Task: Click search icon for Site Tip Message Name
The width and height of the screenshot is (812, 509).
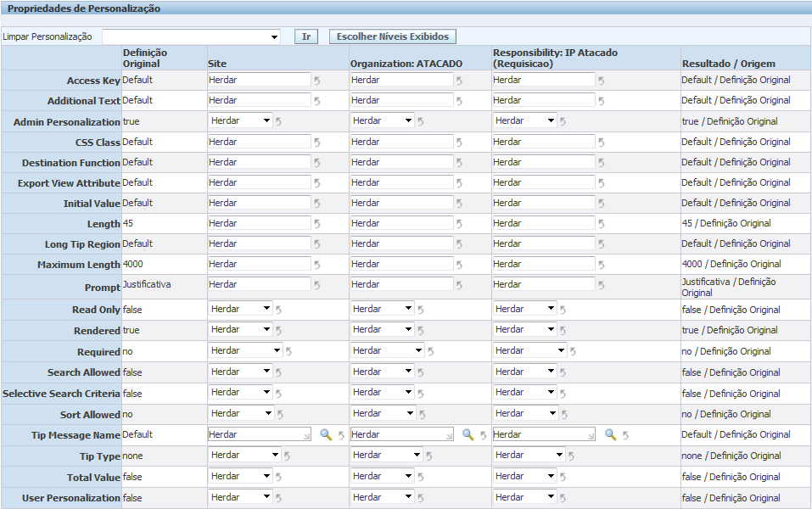Action: (x=326, y=435)
